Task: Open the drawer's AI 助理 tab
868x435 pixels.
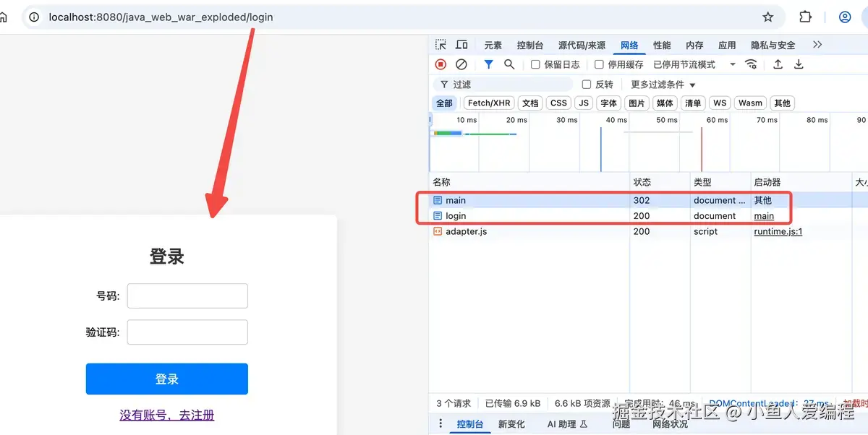Action: coord(568,424)
